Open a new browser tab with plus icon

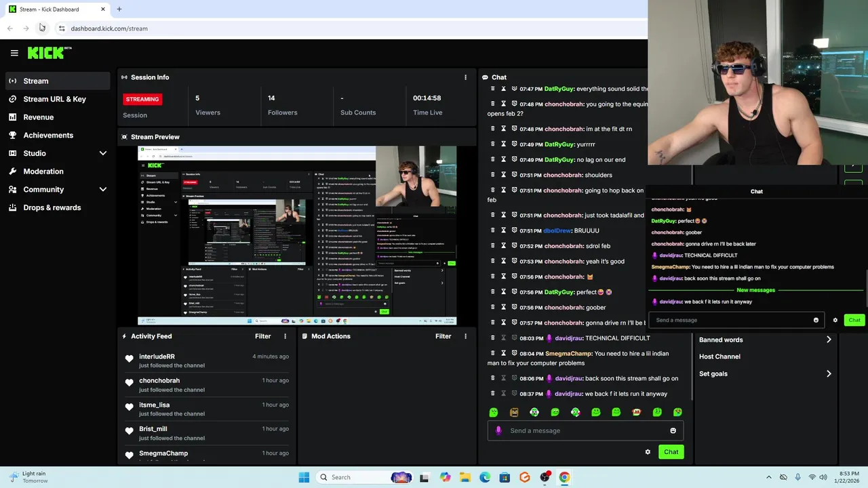[119, 9]
